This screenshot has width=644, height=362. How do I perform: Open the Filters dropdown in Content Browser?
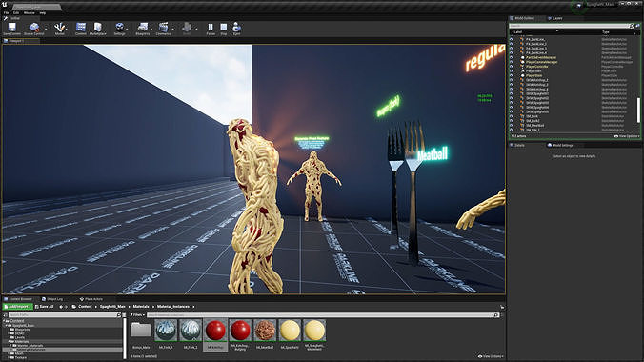click(137, 315)
